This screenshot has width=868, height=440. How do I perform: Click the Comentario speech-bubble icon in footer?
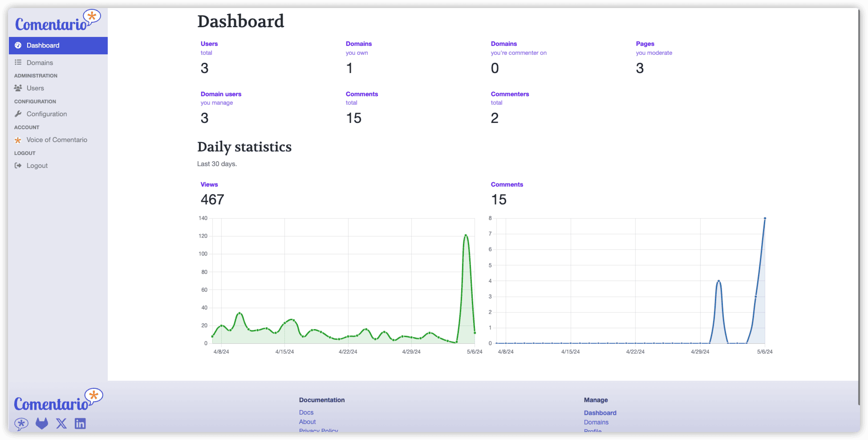(x=21, y=424)
